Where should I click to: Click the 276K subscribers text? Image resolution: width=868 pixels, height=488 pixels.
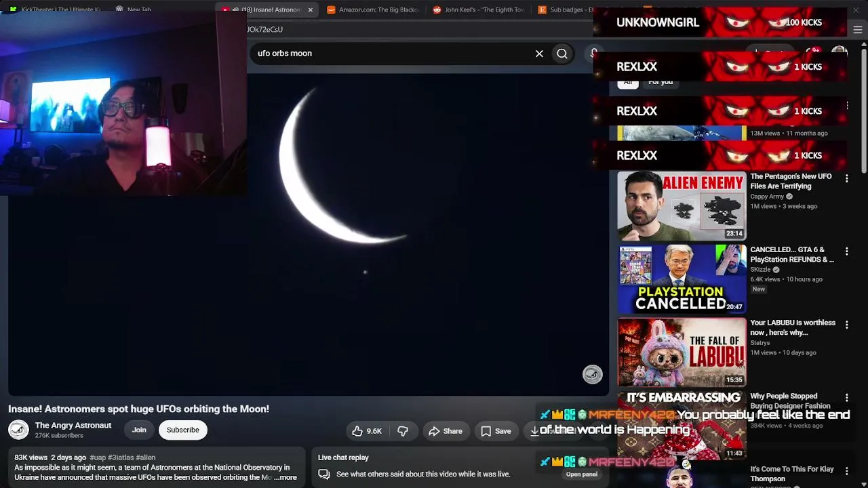59,436
